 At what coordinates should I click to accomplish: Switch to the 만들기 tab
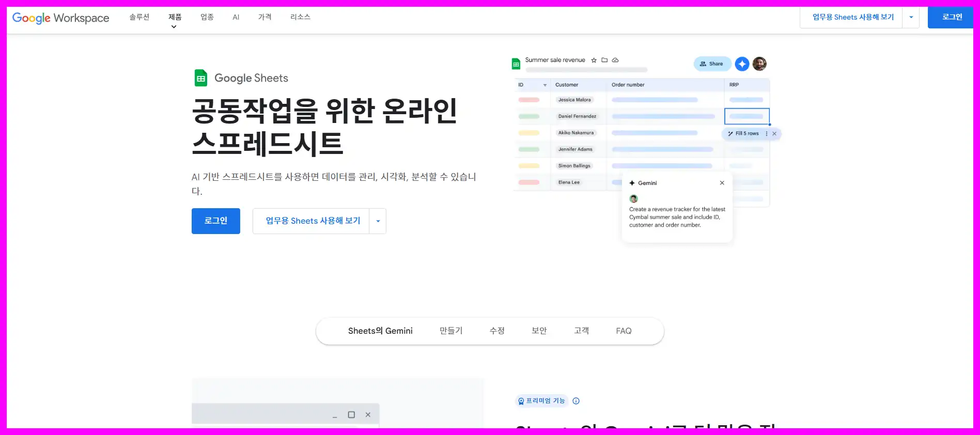tap(451, 331)
